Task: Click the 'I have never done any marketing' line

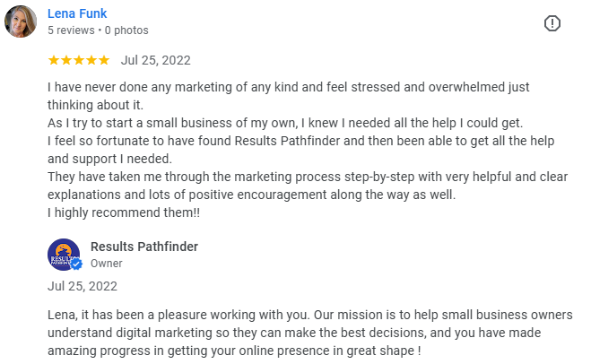Action: tap(287, 88)
